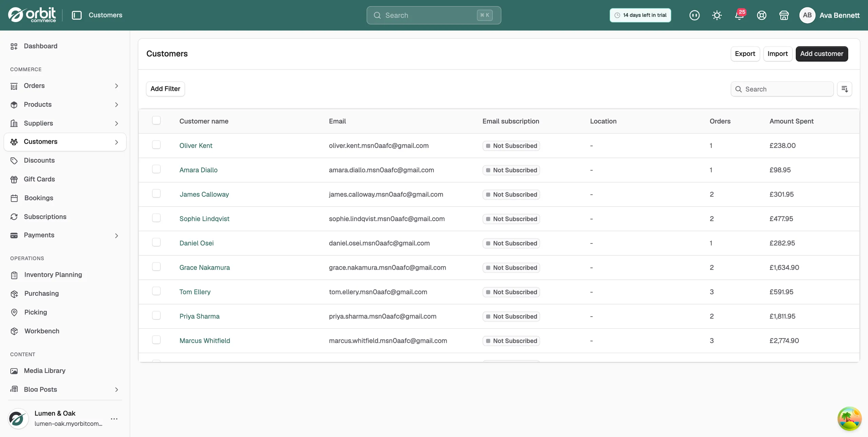The image size is (868, 437).
Task: Click the £1,811.95 amount for Priya Sharma
Action: [782, 316]
